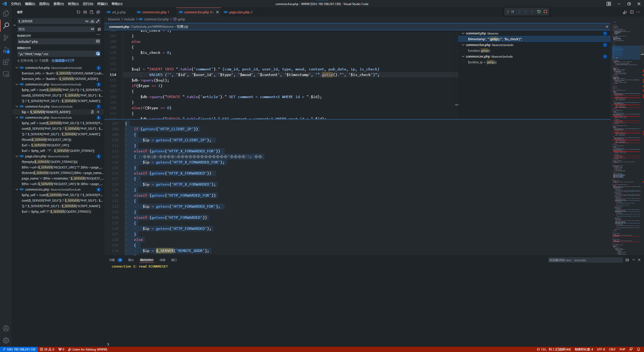The width and height of the screenshot is (644, 352).
Task: Collapse page.class.php search results group
Action: point(17,156)
